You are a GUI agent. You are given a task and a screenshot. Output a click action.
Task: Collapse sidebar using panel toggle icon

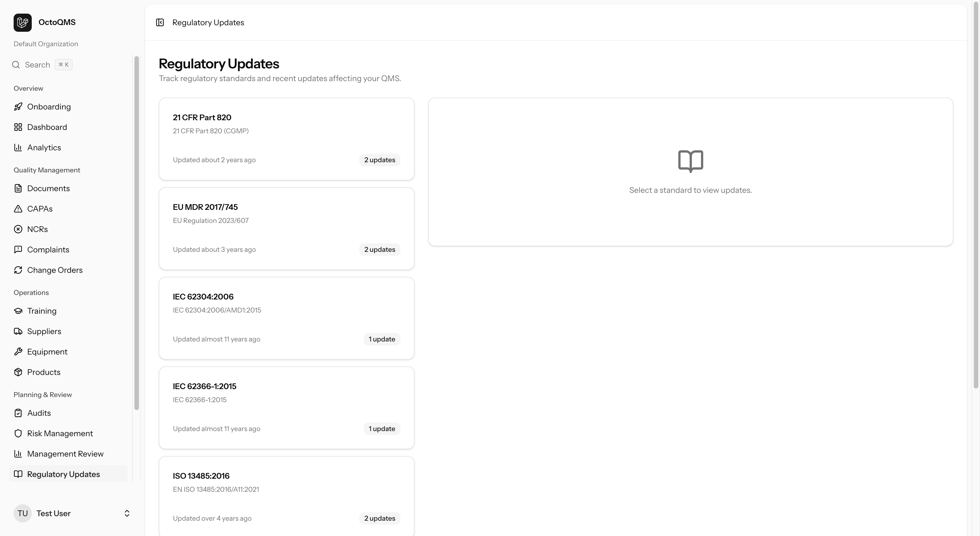click(160, 22)
